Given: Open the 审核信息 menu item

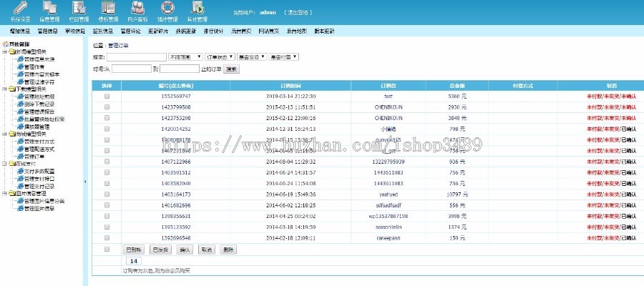Looking at the screenshot, I should tap(75, 31).
